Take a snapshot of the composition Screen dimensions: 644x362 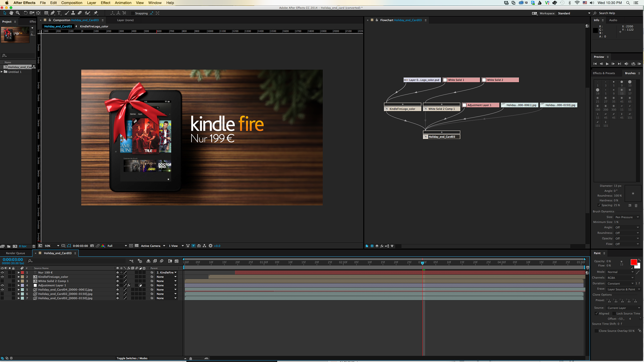point(92,246)
